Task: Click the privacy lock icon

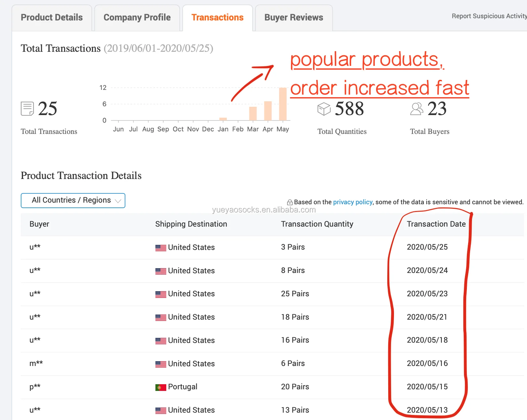Action: (290, 202)
